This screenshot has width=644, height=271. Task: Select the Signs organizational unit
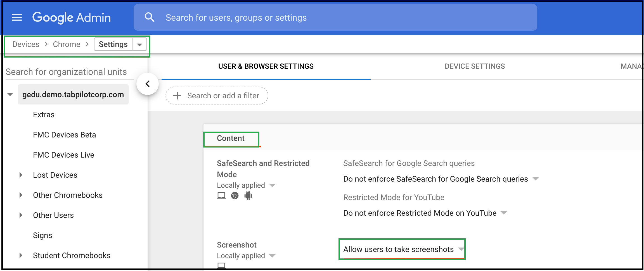click(42, 235)
